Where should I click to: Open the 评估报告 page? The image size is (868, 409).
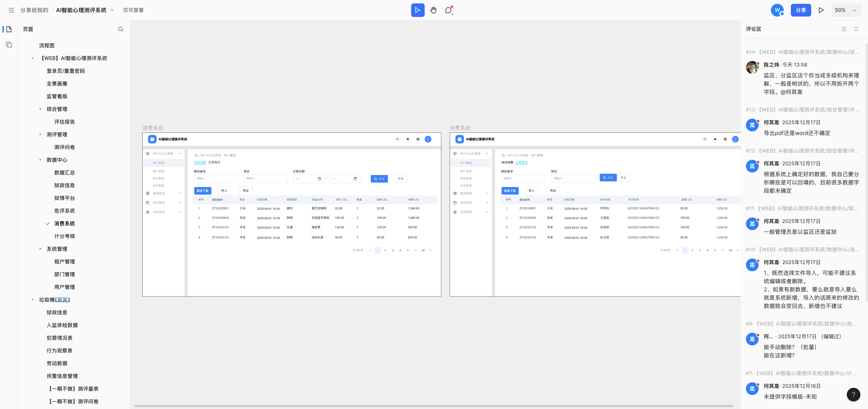(65, 122)
